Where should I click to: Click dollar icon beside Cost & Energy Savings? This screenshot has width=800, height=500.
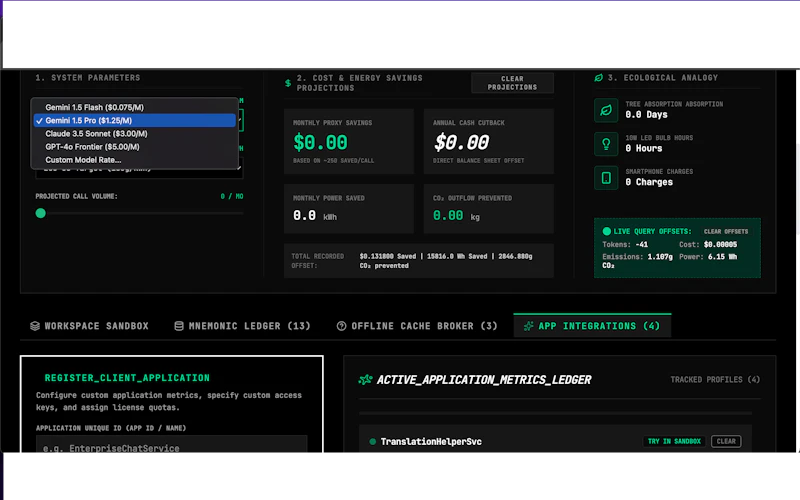[288, 83]
